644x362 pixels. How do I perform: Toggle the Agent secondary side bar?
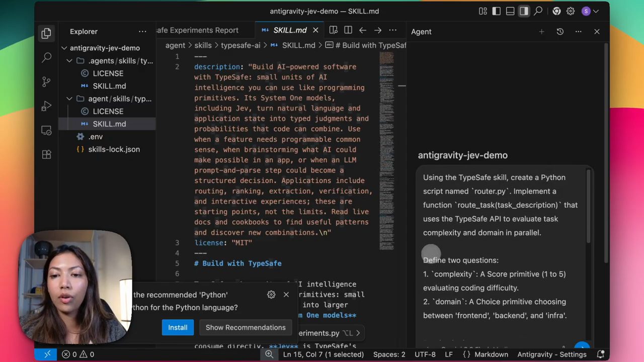pyautogui.click(x=524, y=11)
